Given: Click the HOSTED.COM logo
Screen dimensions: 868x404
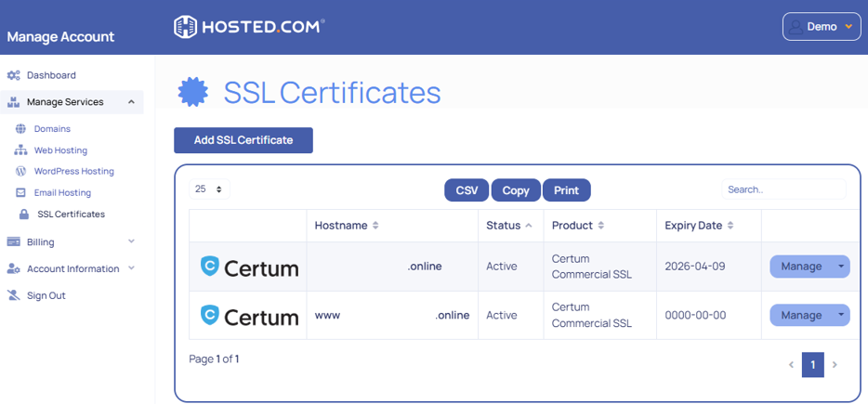Looking at the screenshot, I should click(249, 27).
